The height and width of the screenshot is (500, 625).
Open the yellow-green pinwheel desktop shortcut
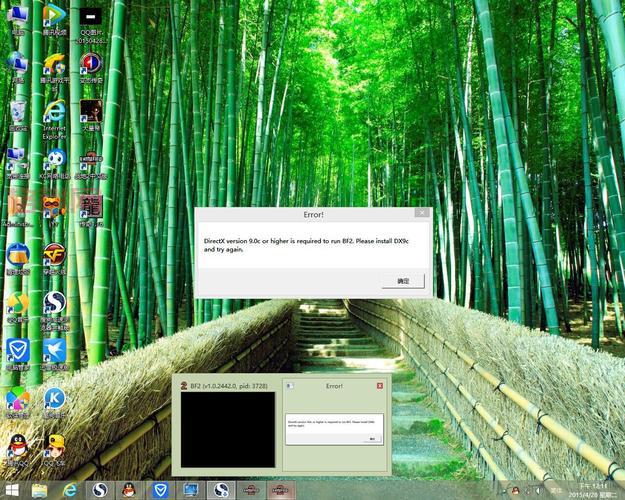[x=18, y=307]
